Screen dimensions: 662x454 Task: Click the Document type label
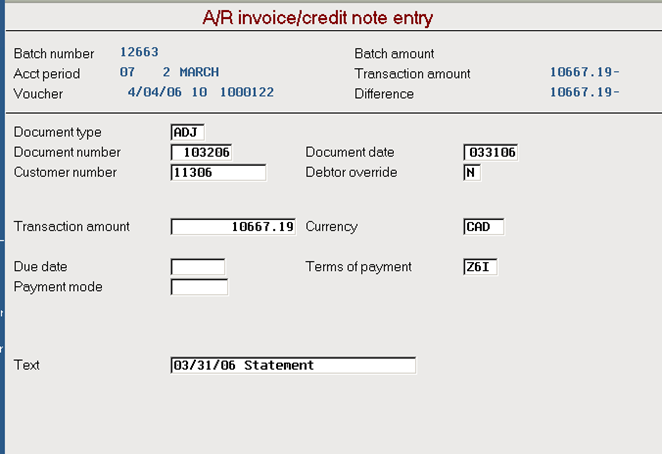pyautogui.click(x=57, y=132)
